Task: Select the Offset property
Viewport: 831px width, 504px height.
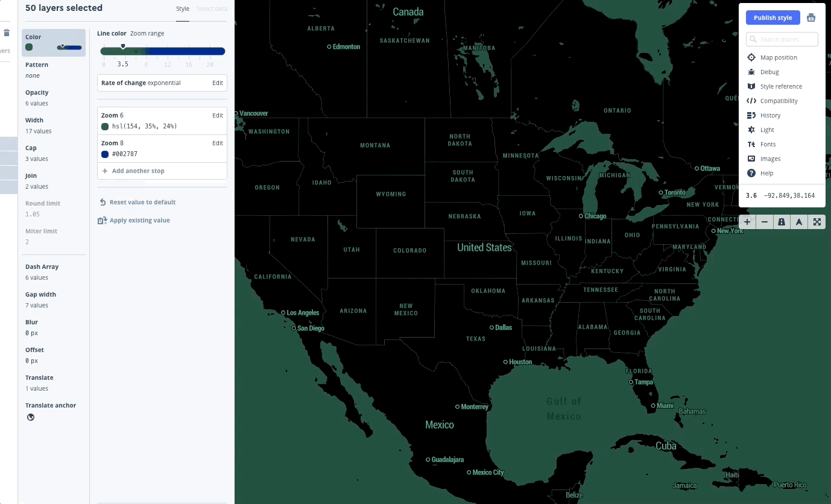Action: tap(54, 355)
